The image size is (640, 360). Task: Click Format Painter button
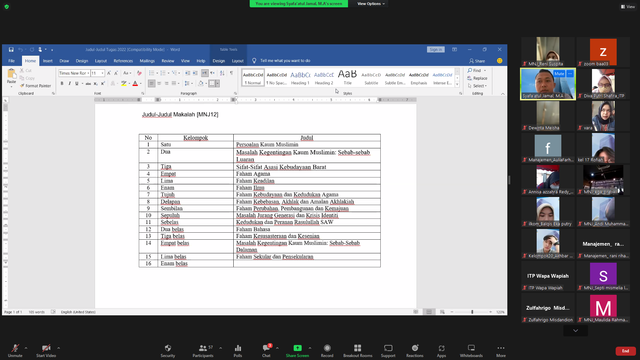tap(36, 86)
